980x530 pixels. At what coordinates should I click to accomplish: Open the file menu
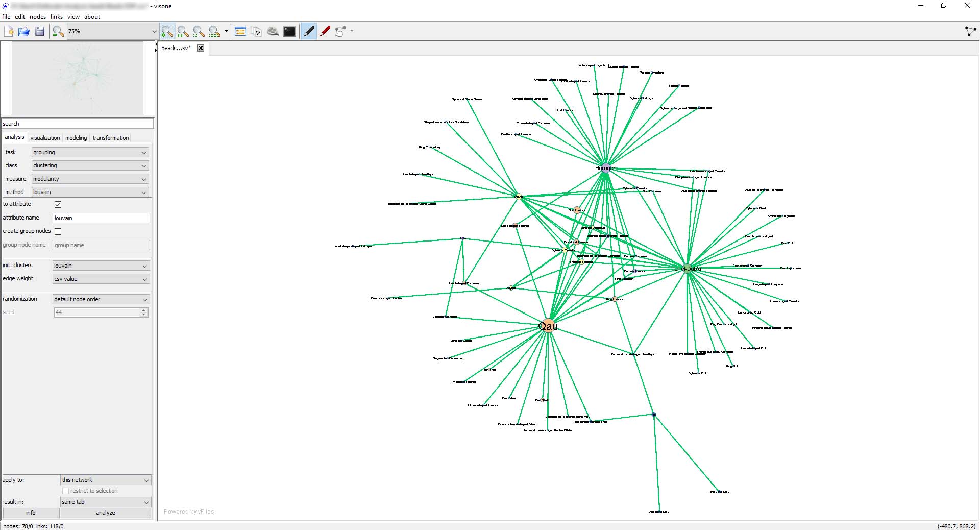tap(6, 17)
